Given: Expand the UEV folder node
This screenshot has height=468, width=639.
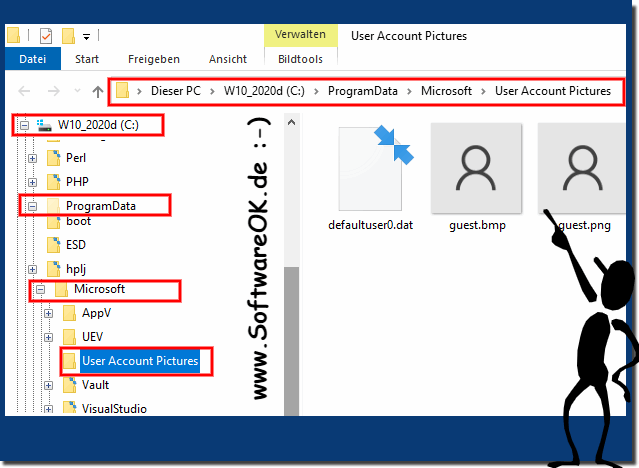Looking at the screenshot, I should [x=48, y=338].
